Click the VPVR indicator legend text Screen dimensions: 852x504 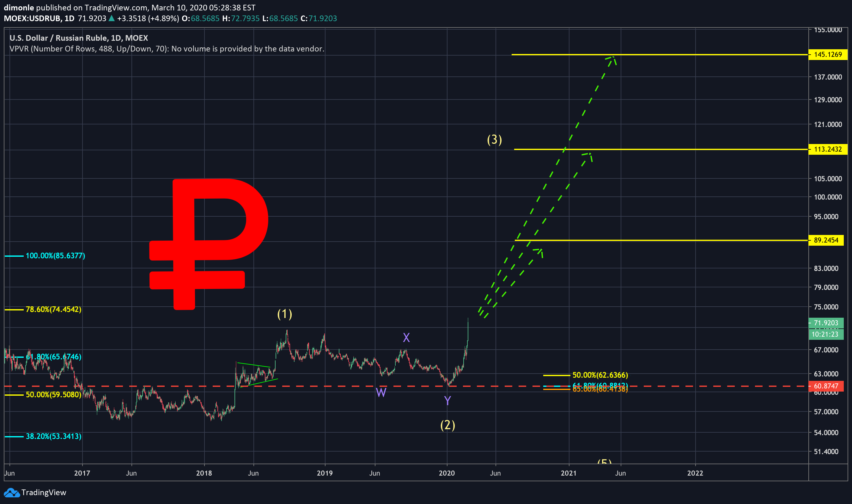coord(167,49)
